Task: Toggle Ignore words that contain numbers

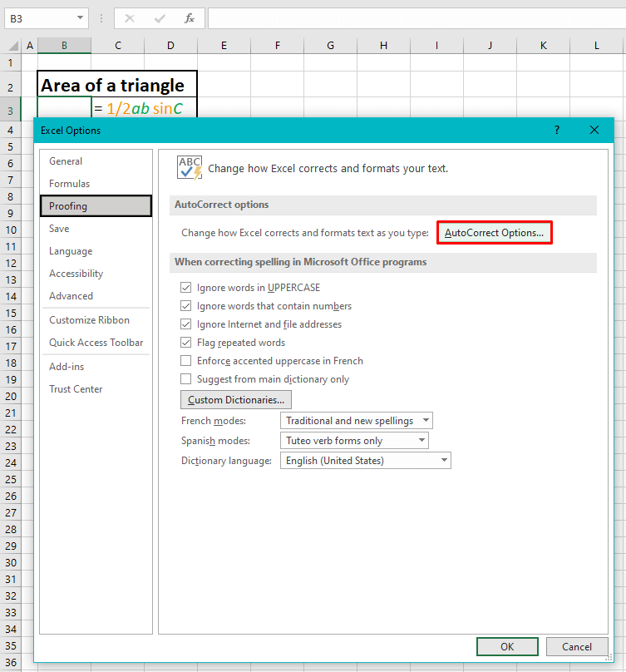Action: [x=185, y=305]
